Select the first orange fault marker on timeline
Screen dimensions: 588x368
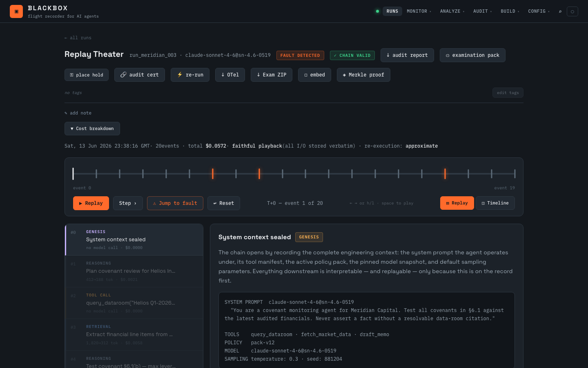[x=213, y=174]
